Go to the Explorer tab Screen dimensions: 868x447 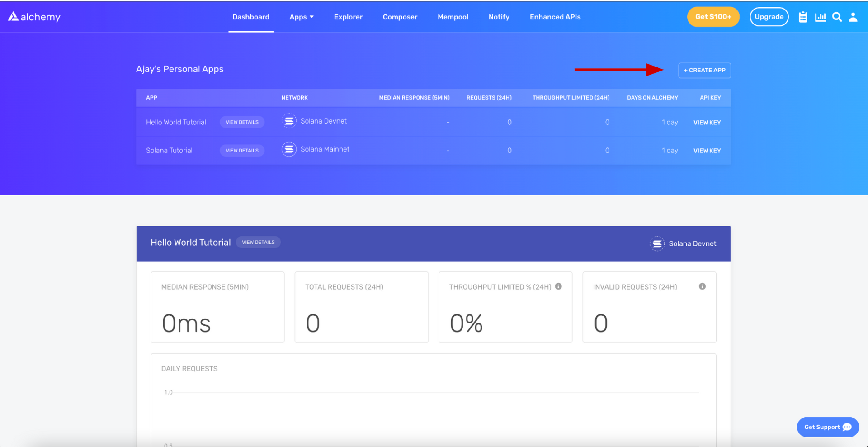click(x=348, y=17)
